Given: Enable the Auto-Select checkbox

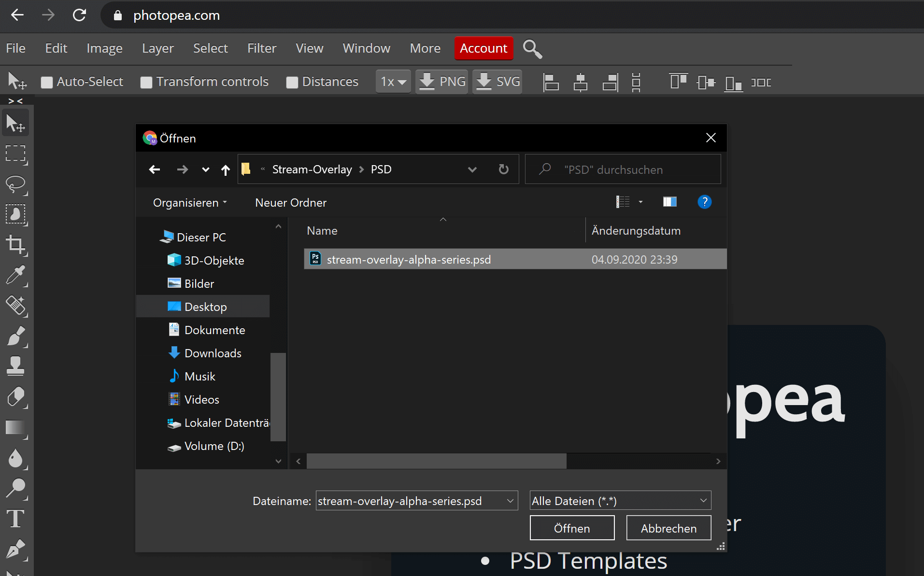Looking at the screenshot, I should pos(47,83).
